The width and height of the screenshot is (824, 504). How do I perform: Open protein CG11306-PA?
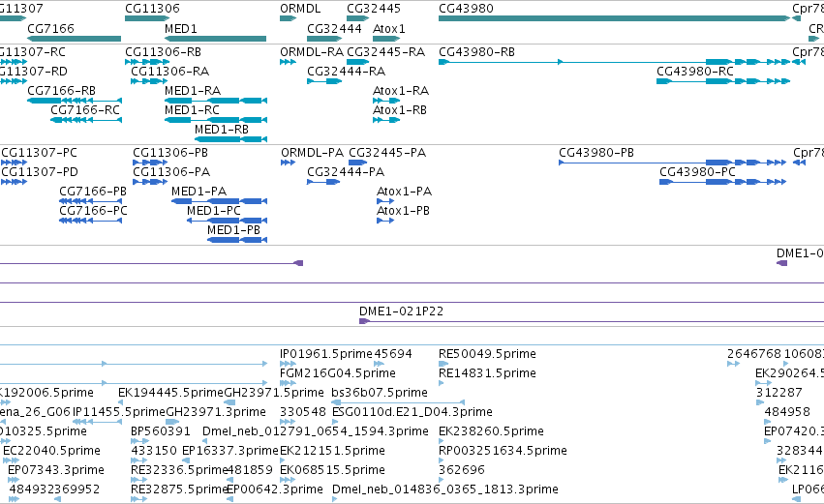pos(171,172)
